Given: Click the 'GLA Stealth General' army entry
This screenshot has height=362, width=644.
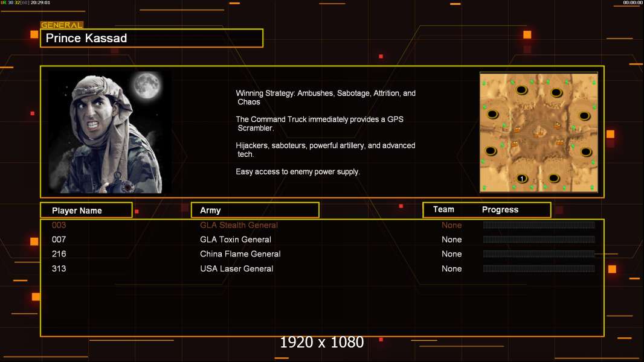Looking at the screenshot, I should click(239, 225).
